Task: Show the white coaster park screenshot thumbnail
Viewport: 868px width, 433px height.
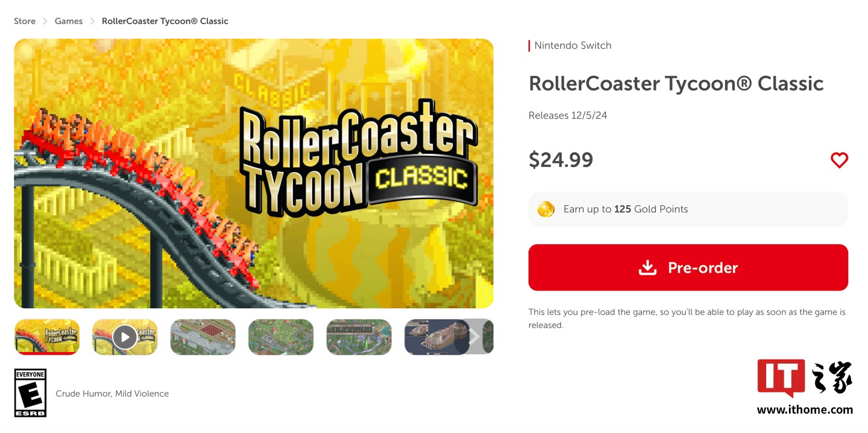Action: pyautogui.click(x=203, y=337)
